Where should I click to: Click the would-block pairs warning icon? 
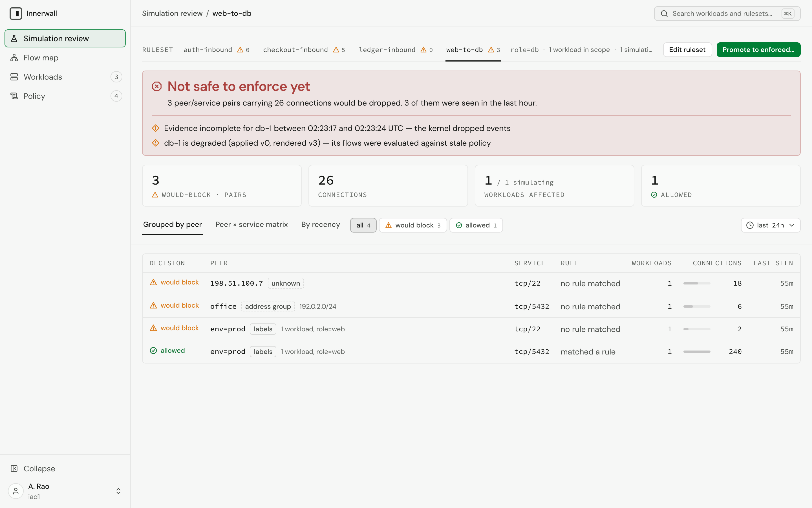click(x=155, y=195)
